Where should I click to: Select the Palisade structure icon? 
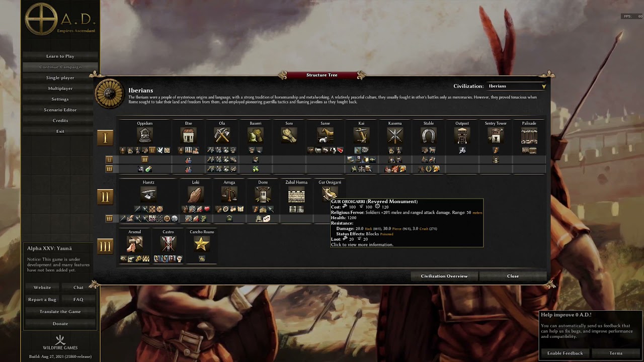click(x=529, y=135)
